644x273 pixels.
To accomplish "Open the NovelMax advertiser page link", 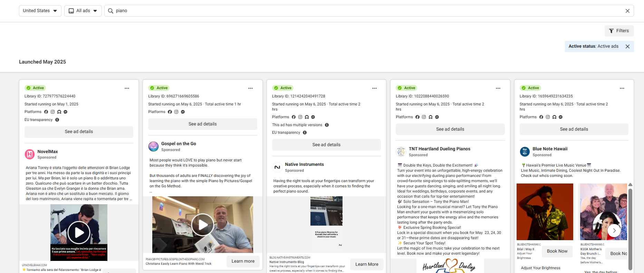I will pos(48,152).
